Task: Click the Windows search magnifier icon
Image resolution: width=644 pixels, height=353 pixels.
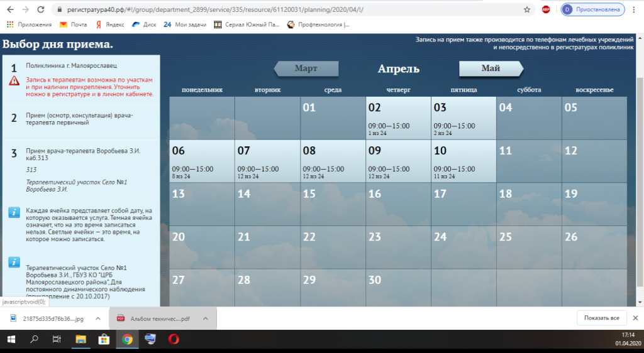Action: 33,340
